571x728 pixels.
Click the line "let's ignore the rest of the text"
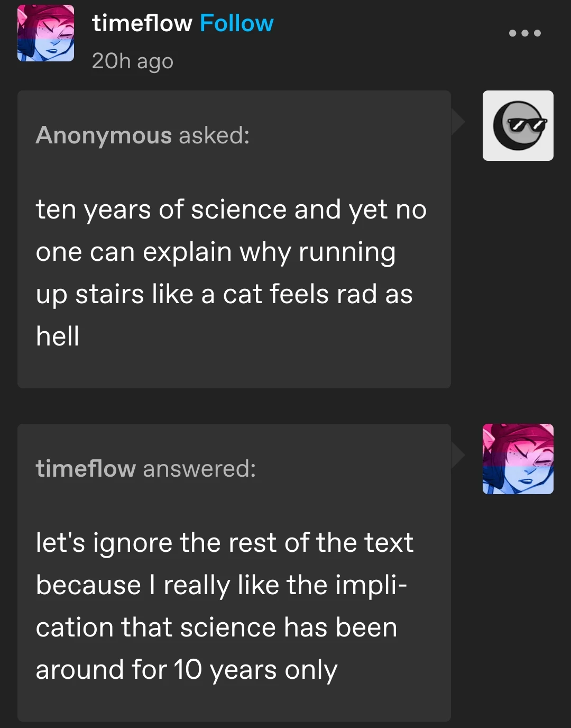tap(224, 543)
